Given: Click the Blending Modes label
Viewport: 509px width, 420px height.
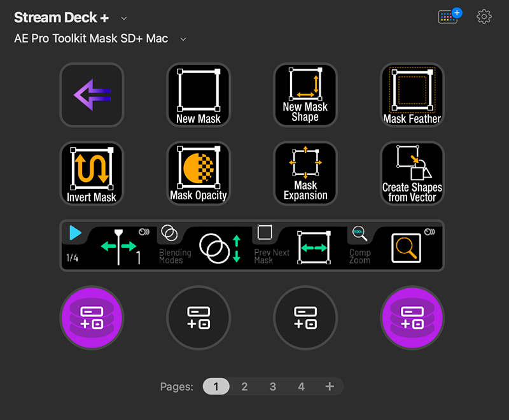Looking at the screenshot, I should [176, 256].
